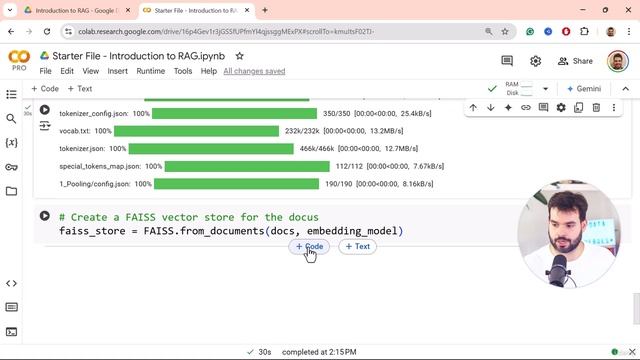Click the vocab.txt progress bar
This screenshot has width=640, height=360.
point(196,131)
